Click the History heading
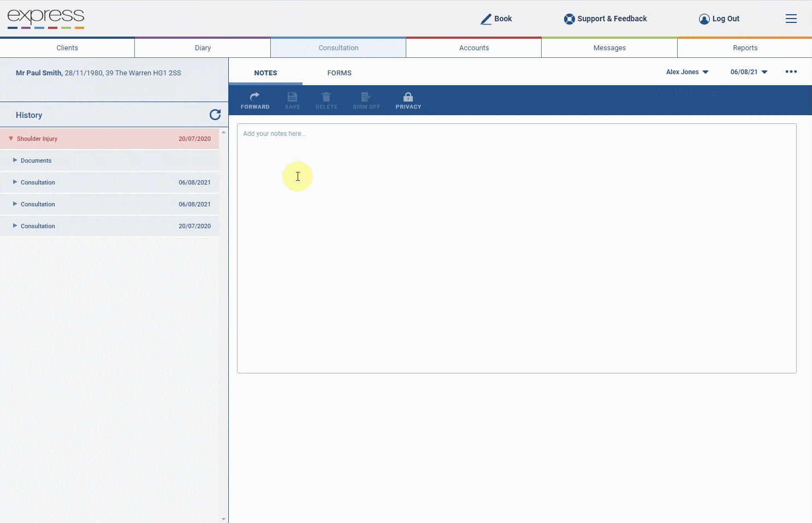This screenshot has height=523, width=812. 29,115
